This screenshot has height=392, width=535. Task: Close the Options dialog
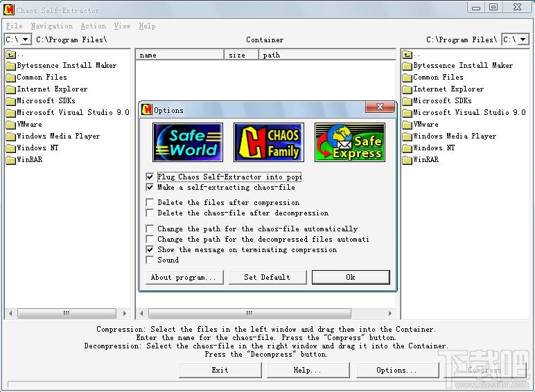380,107
